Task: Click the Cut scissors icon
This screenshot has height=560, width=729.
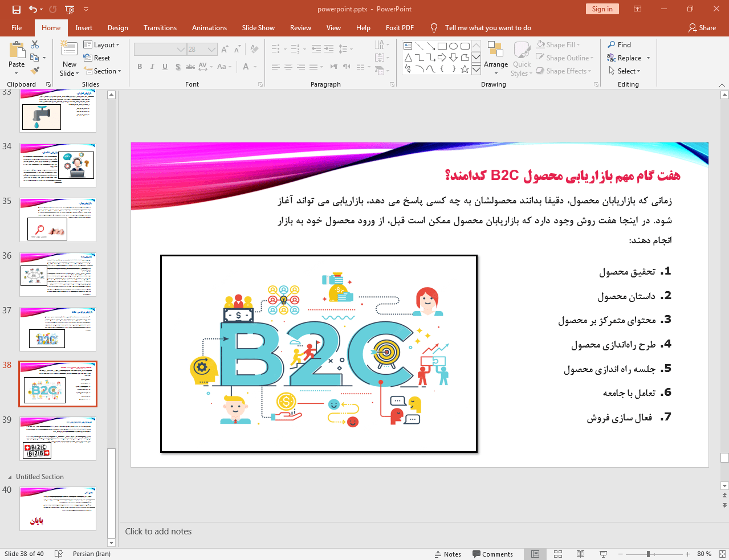Action: click(35, 44)
